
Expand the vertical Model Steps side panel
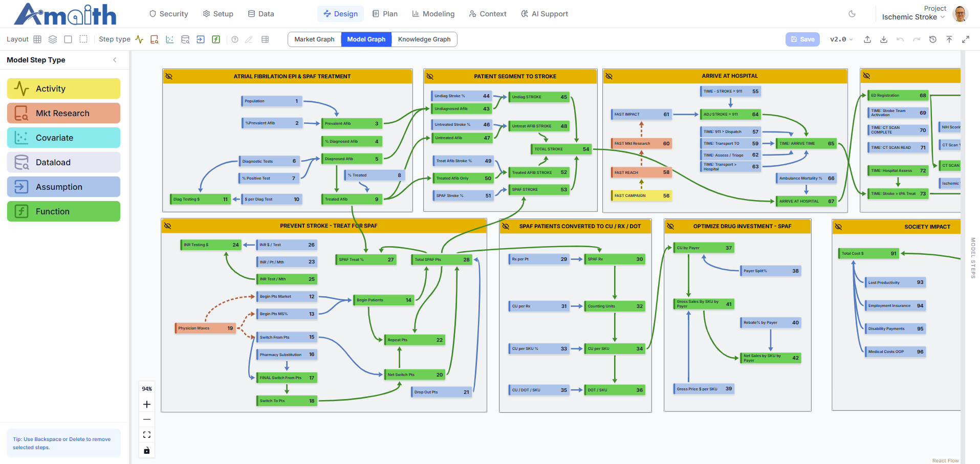tap(973, 258)
